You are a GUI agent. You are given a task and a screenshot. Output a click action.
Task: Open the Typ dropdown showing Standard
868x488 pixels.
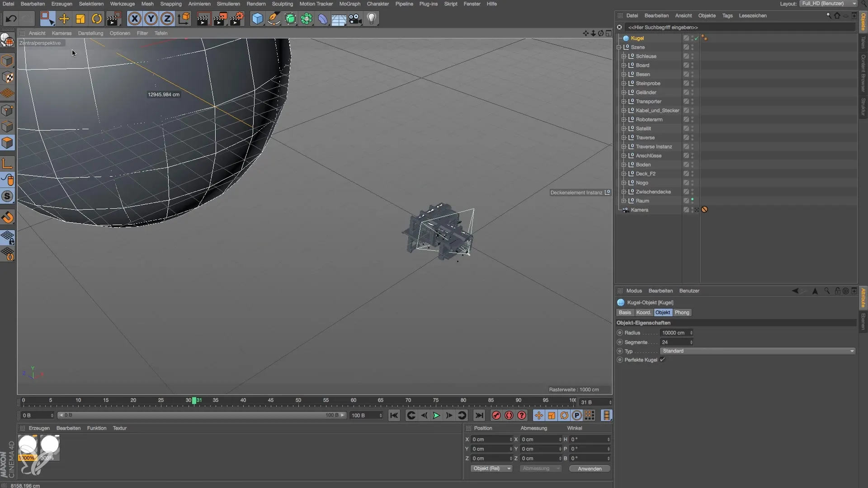pyautogui.click(x=758, y=351)
